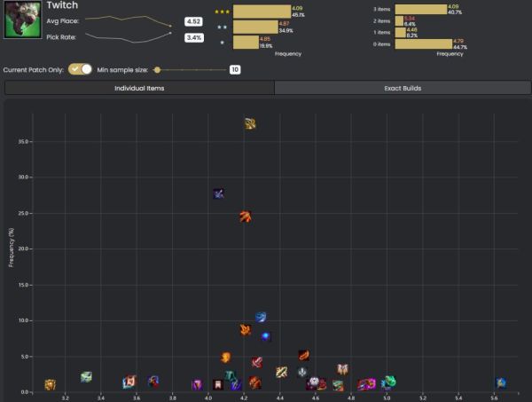Open the Exact Builds tab
The image size is (532, 402).
tap(401, 89)
